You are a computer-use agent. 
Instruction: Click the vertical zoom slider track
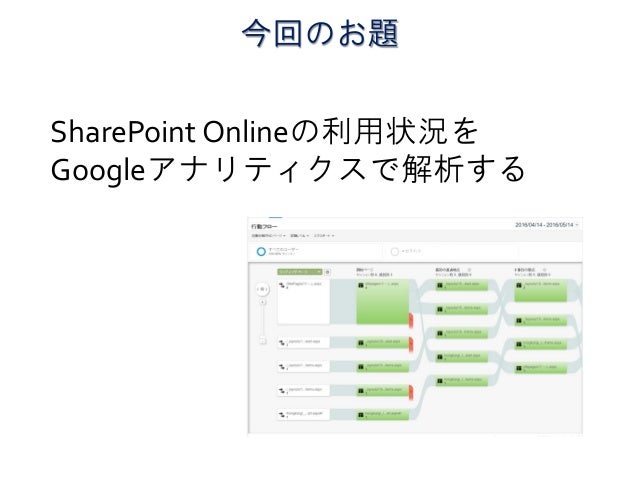pos(262,322)
